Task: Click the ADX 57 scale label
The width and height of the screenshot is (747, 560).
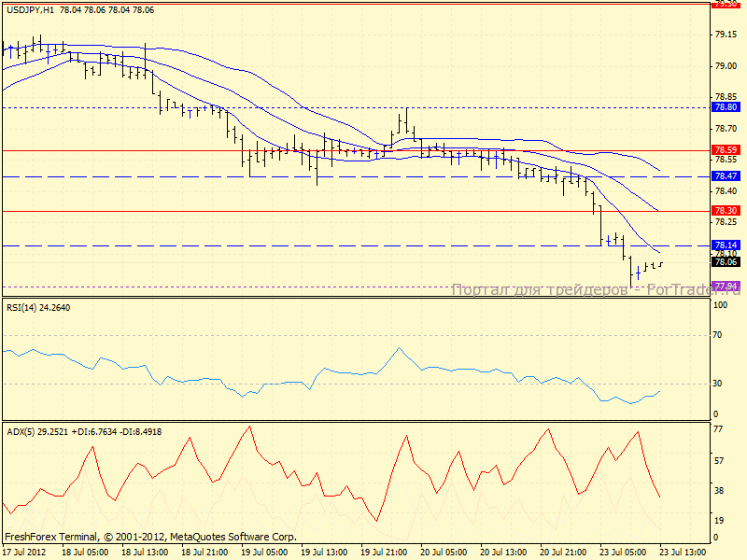Action: click(719, 460)
